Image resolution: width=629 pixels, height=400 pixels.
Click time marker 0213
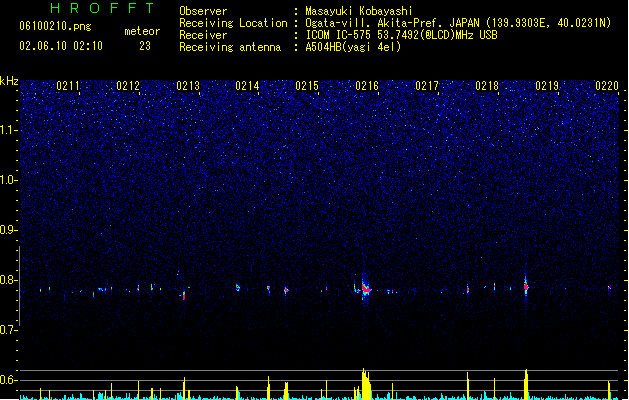click(x=188, y=86)
